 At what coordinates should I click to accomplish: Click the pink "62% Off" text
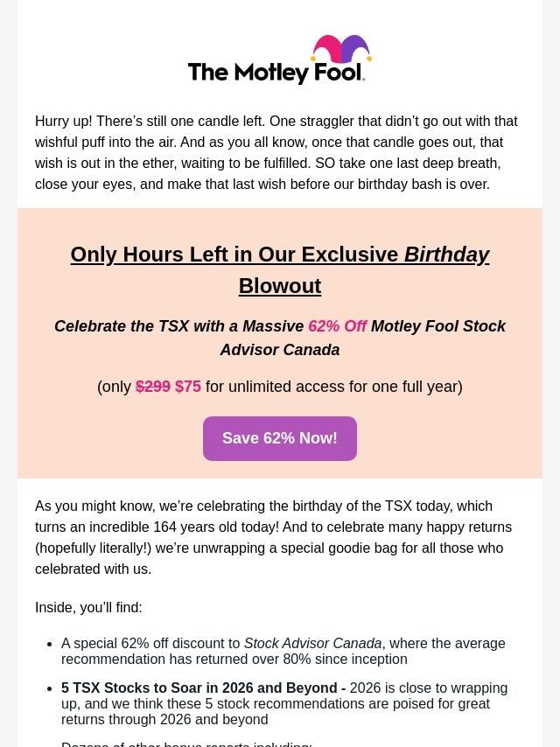pyautogui.click(x=337, y=326)
